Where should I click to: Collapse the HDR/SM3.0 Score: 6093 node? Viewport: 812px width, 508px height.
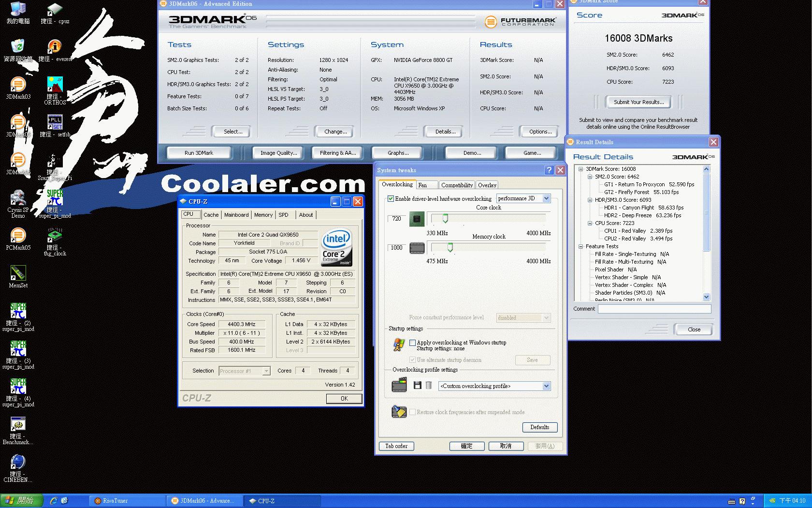pos(590,200)
